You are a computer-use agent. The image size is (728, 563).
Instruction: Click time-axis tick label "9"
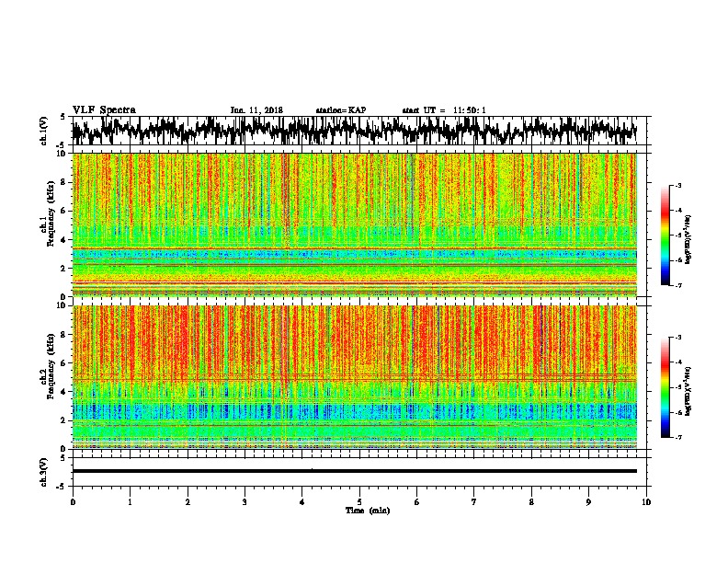coord(588,502)
